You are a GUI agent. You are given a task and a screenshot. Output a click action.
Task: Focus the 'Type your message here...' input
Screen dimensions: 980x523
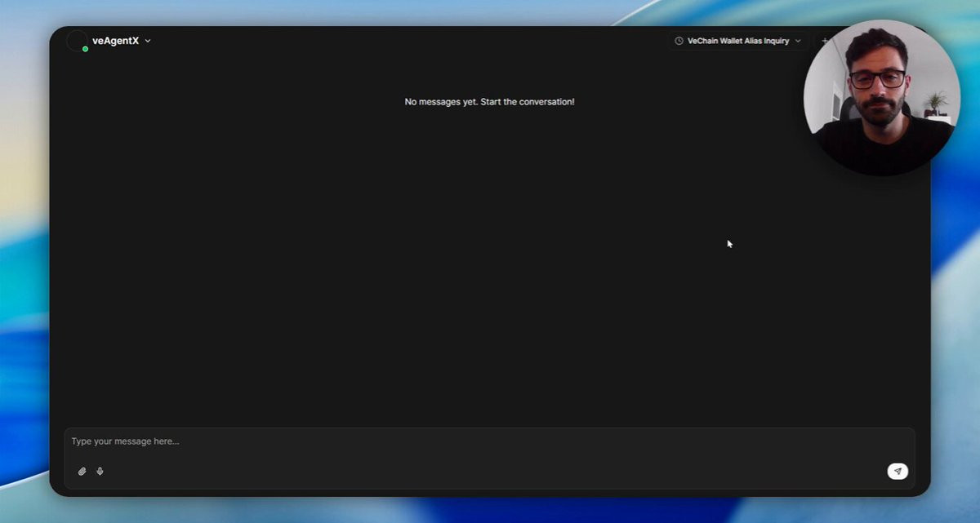(489, 441)
